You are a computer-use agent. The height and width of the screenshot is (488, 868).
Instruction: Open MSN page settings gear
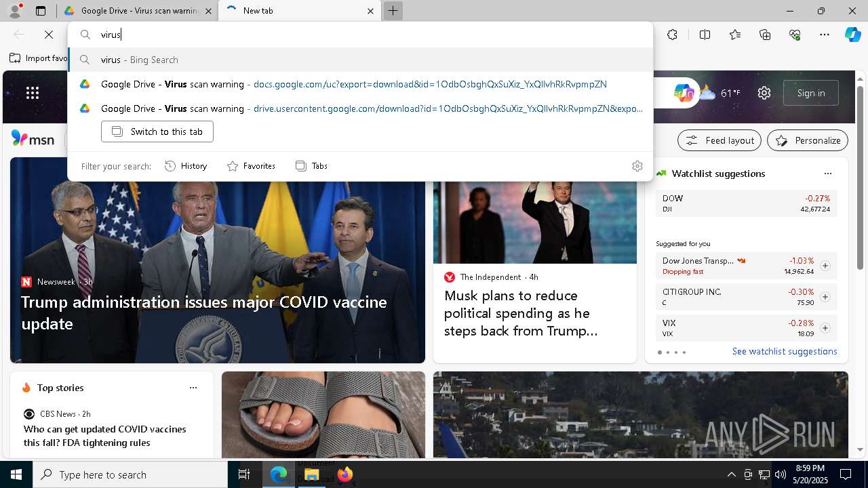tap(764, 93)
